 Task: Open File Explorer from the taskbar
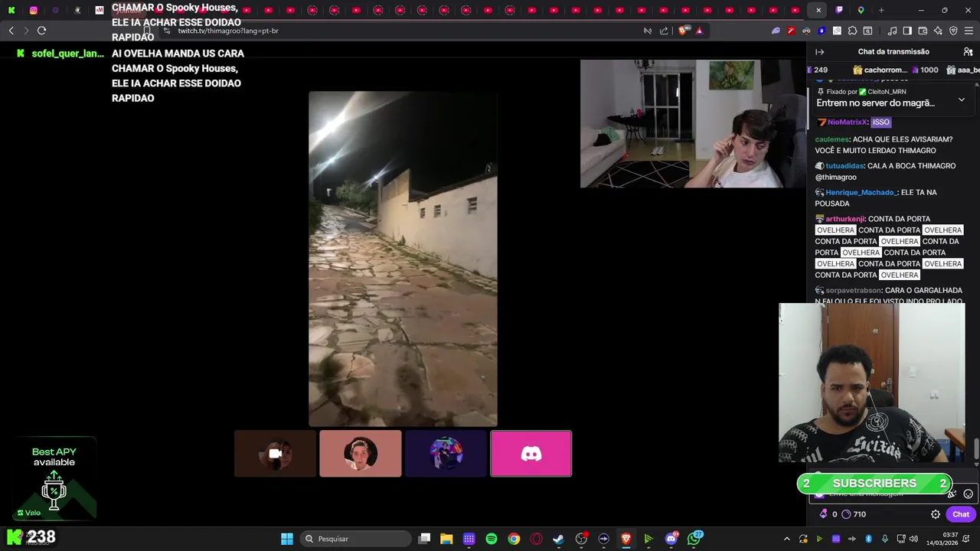[446, 539]
